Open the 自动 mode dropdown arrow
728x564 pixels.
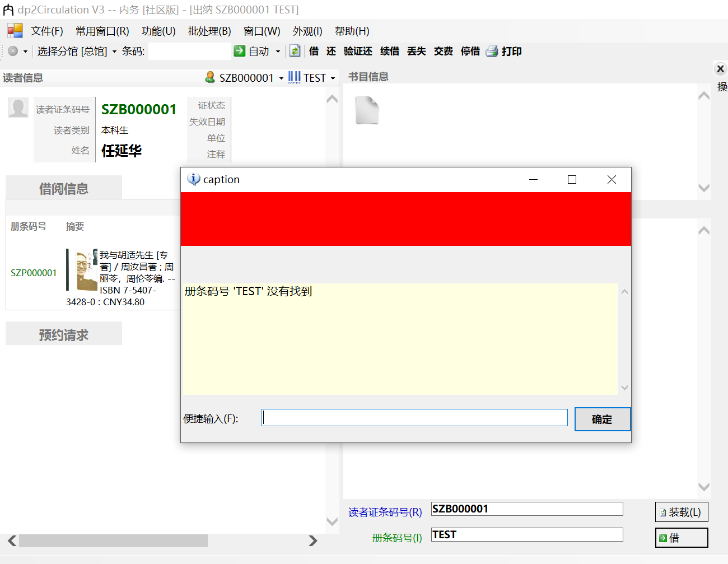[x=276, y=51]
